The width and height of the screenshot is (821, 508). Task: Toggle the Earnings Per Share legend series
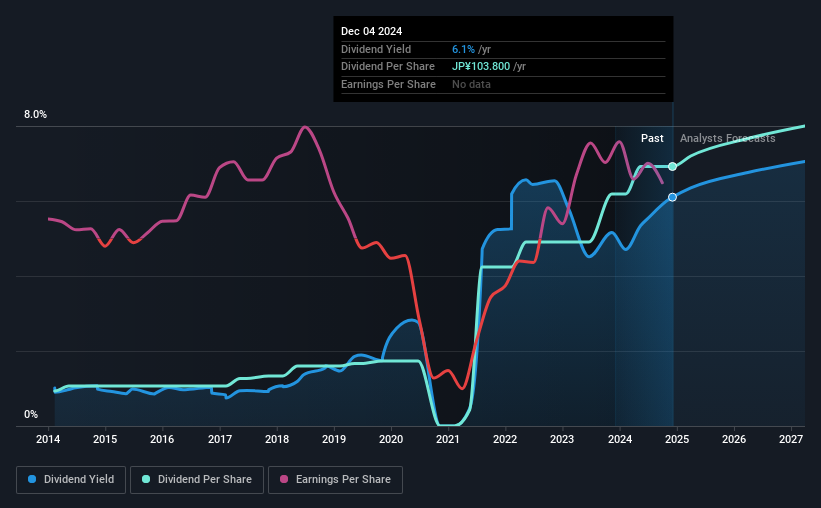tap(335, 480)
